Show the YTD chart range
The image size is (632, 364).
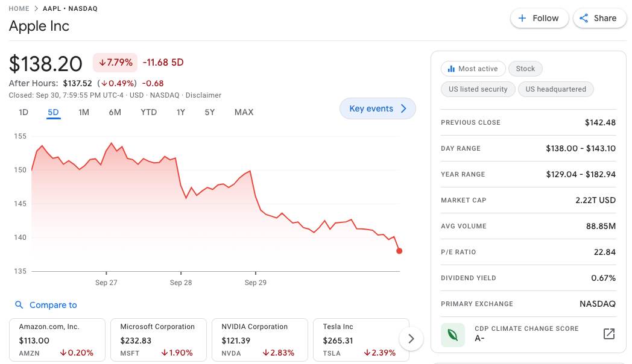(x=148, y=112)
